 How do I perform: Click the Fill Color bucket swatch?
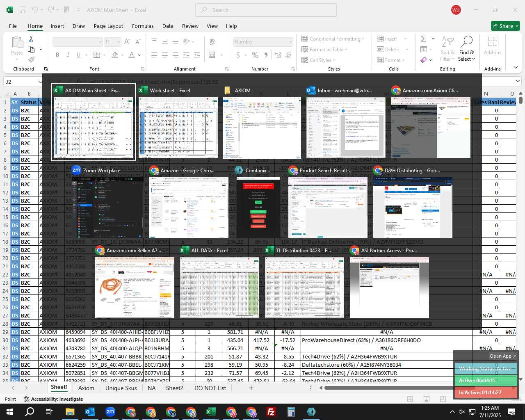(x=115, y=55)
